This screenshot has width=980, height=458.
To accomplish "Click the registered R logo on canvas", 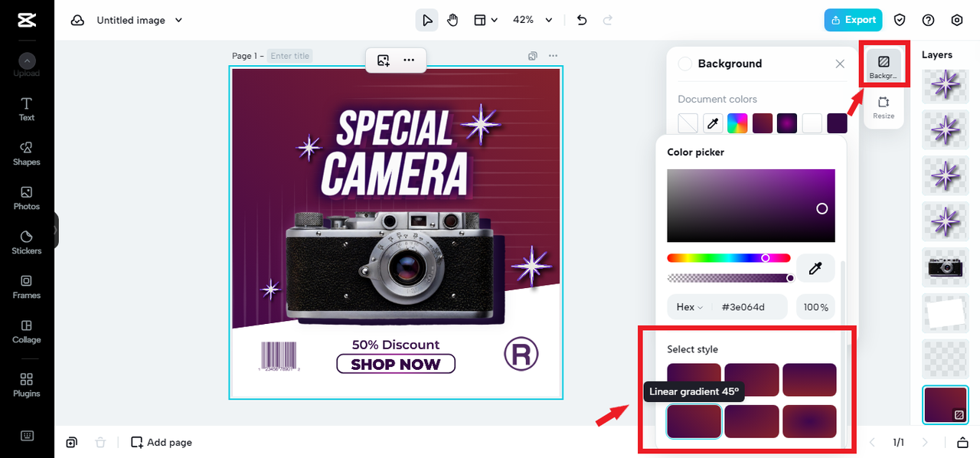I will 521,354.
